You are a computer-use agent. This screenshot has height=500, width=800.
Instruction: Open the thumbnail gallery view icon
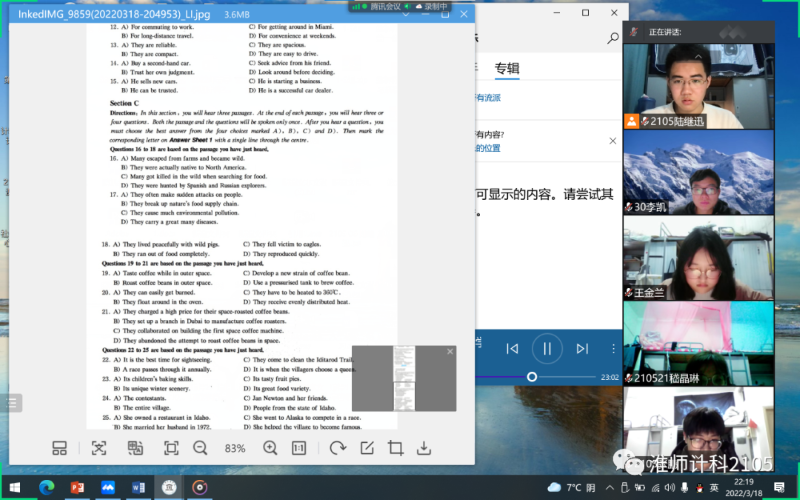pos(59,448)
